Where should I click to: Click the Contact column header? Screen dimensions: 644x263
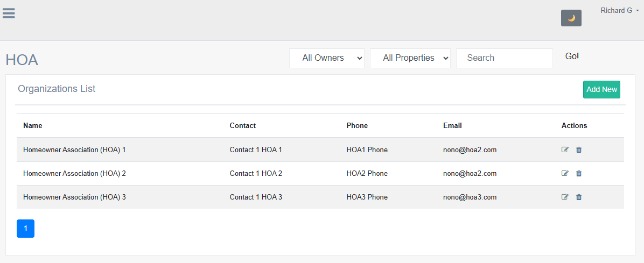242,126
